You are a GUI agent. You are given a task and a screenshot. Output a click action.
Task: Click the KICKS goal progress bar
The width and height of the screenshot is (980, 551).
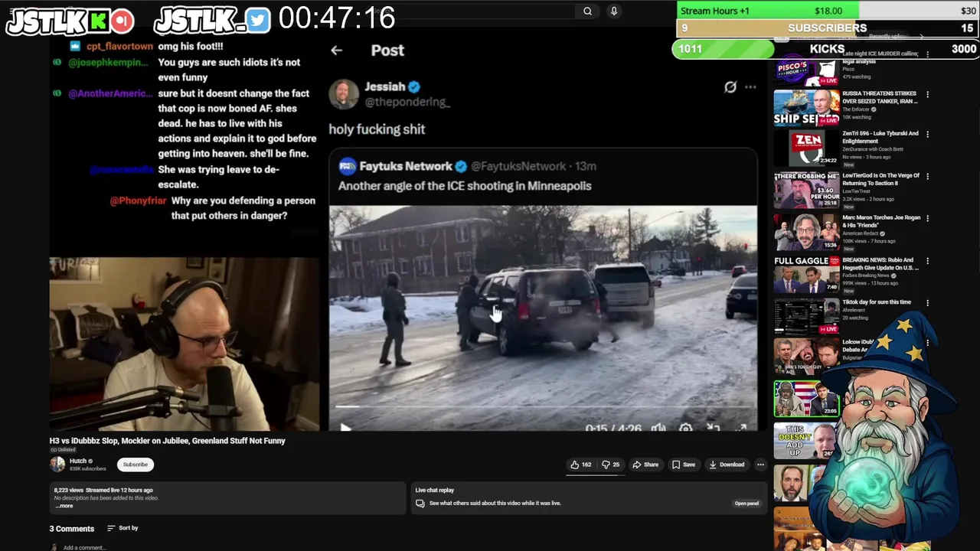pyautogui.click(x=827, y=49)
